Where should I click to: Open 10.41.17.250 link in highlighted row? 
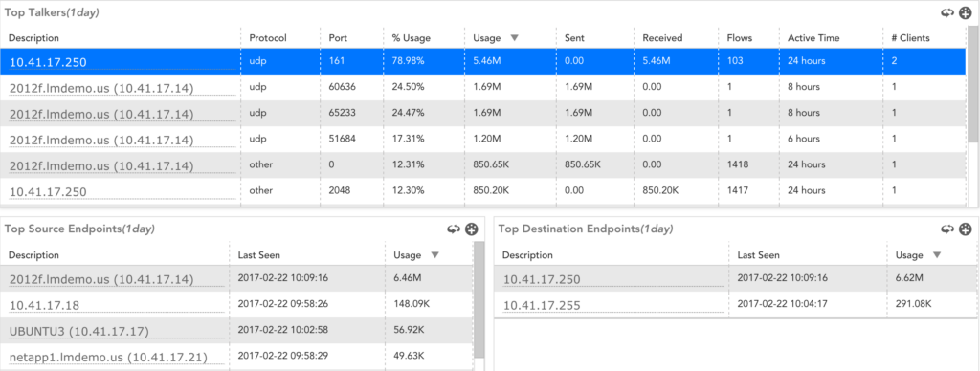point(48,62)
